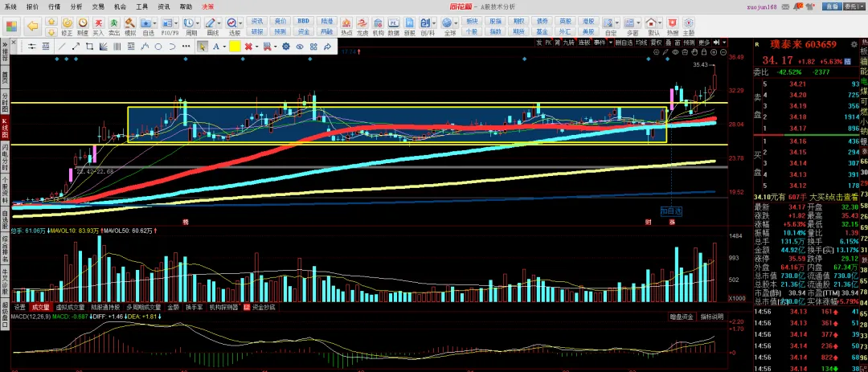Click the 热点 flame icon
The image size is (868, 372).
[x=346, y=22]
